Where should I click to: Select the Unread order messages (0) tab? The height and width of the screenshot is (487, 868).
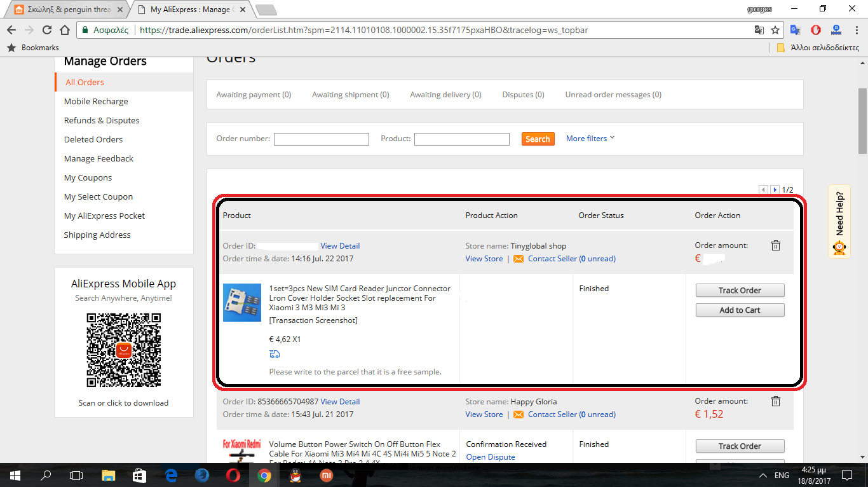point(613,95)
